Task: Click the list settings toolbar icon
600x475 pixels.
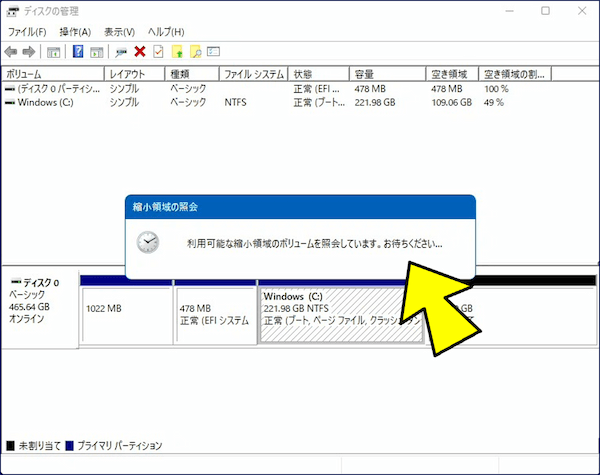Action: (213, 51)
